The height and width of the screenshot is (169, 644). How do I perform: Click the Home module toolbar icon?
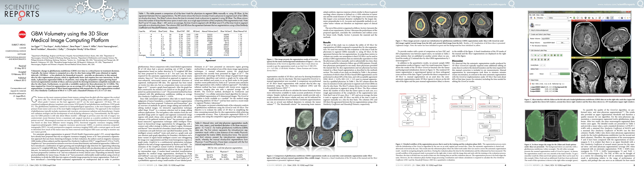tap(582, 18)
